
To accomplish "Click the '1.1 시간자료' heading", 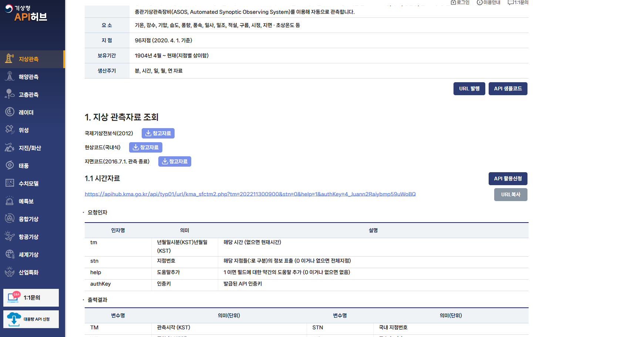I will point(102,178).
